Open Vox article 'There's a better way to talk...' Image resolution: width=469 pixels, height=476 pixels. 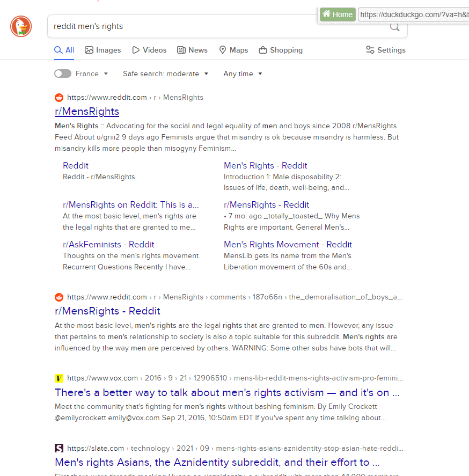[227, 392]
